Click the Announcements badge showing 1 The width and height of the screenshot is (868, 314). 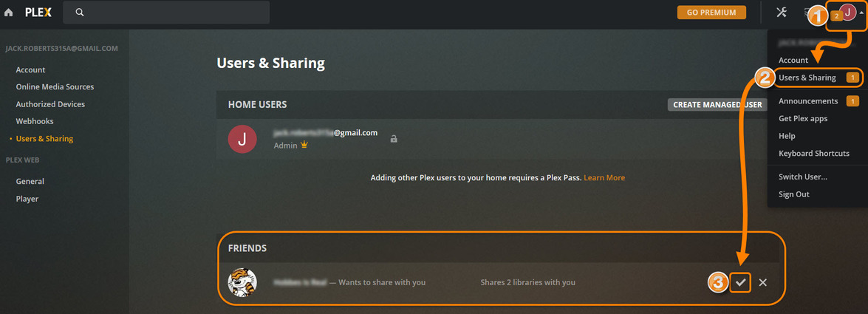coord(852,100)
